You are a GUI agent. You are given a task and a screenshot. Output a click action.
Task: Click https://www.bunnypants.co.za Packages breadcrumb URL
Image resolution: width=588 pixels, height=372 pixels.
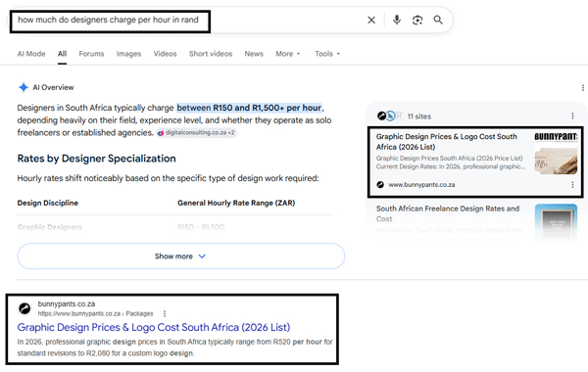[x=96, y=313]
